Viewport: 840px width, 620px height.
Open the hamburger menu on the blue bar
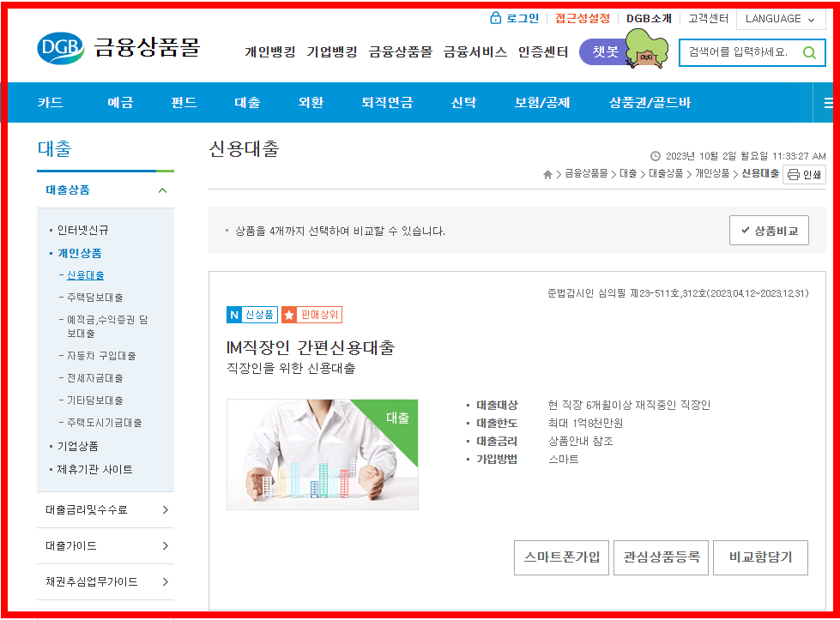click(x=827, y=102)
